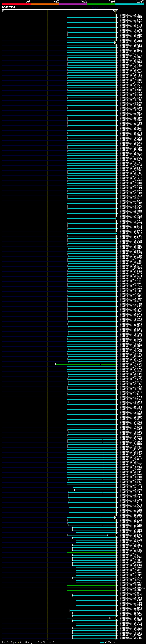Viewport: 146px width, 644px height.
Task: Click the purple ~60% legend segment
Action: click(73, 4)
